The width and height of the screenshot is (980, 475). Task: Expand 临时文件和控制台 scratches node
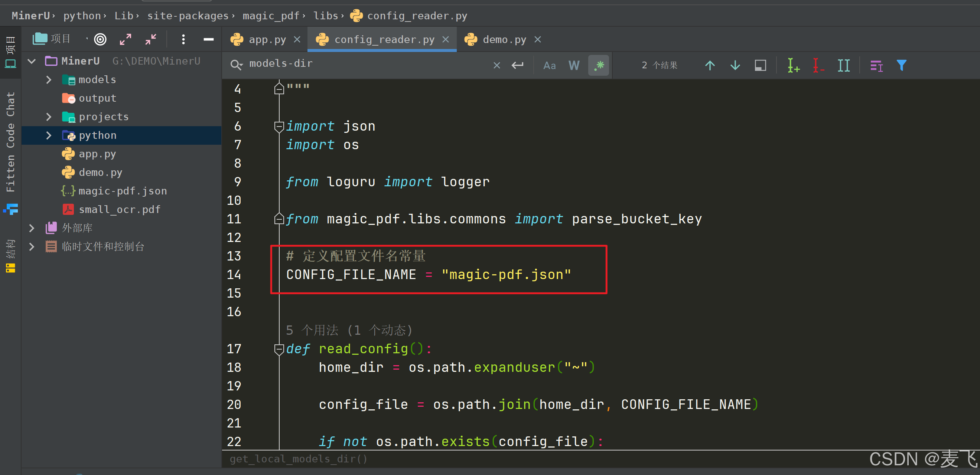click(x=32, y=247)
